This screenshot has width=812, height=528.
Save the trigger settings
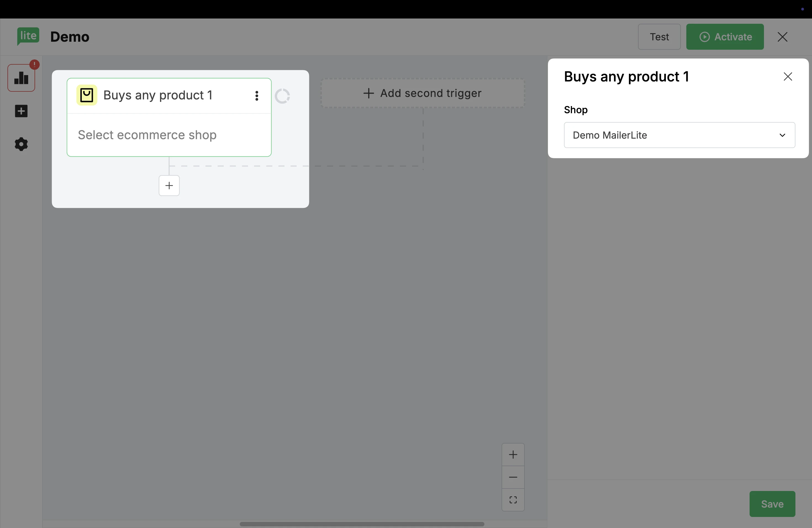coord(772,504)
